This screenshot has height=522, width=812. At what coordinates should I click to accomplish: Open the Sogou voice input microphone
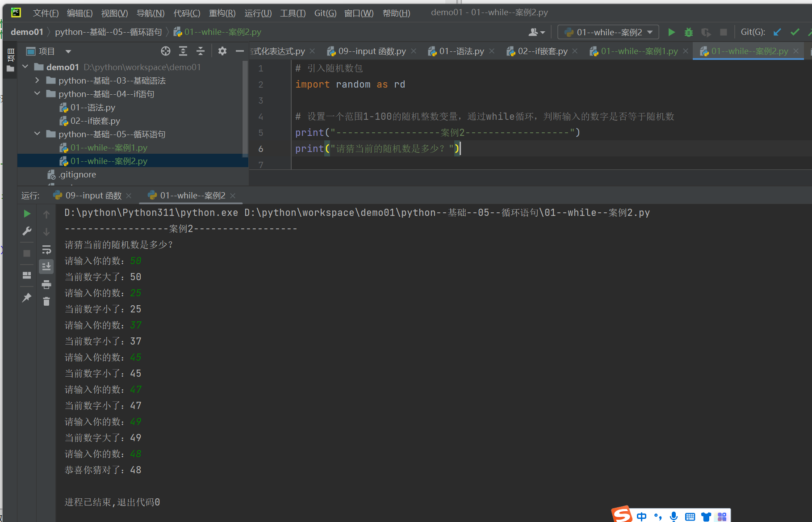point(674,517)
